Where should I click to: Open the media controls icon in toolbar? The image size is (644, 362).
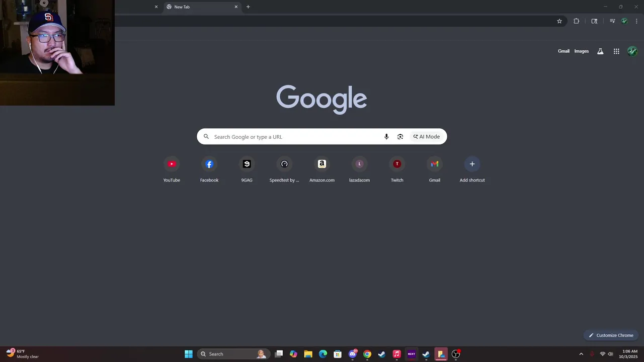612,21
